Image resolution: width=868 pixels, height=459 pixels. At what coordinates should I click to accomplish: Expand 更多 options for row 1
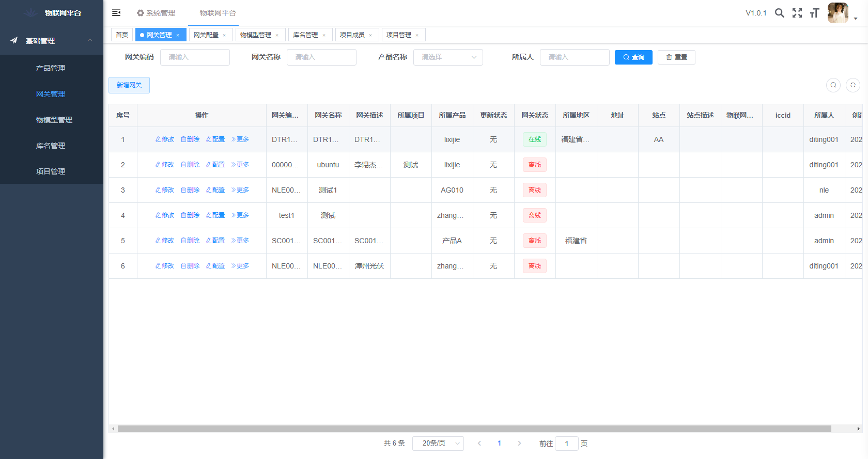(240, 139)
